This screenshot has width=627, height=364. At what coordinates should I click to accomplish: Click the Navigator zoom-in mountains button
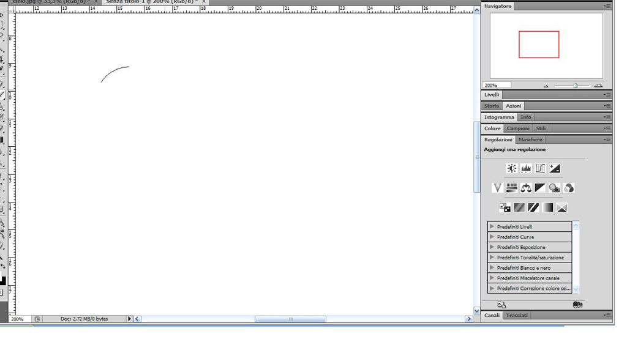point(598,86)
